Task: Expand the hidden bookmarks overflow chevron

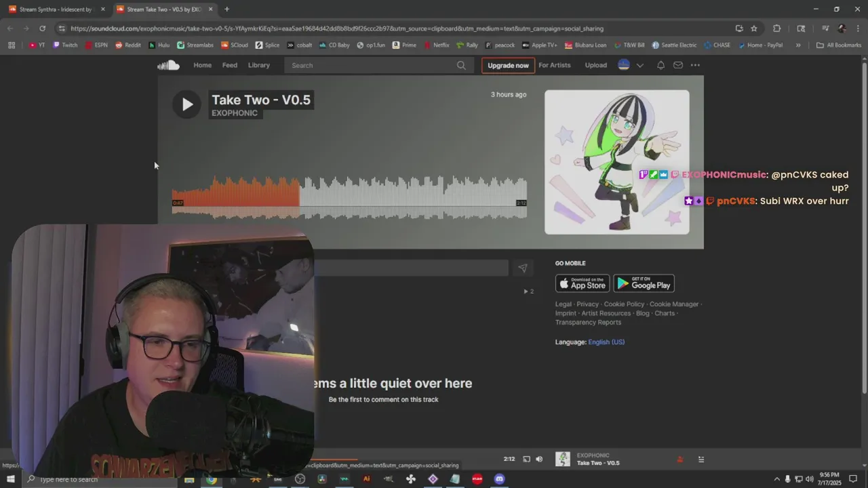Action: [797, 45]
